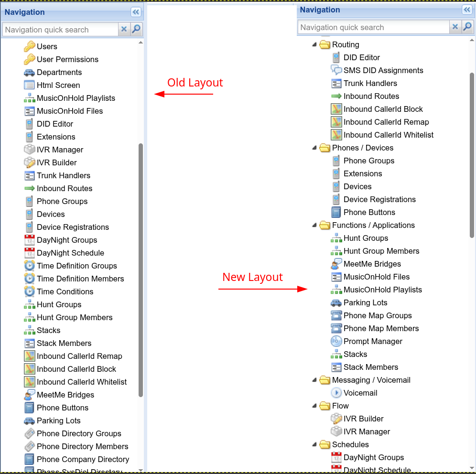
Task: Click the search magnifier icon in left panel
Action: click(x=136, y=30)
